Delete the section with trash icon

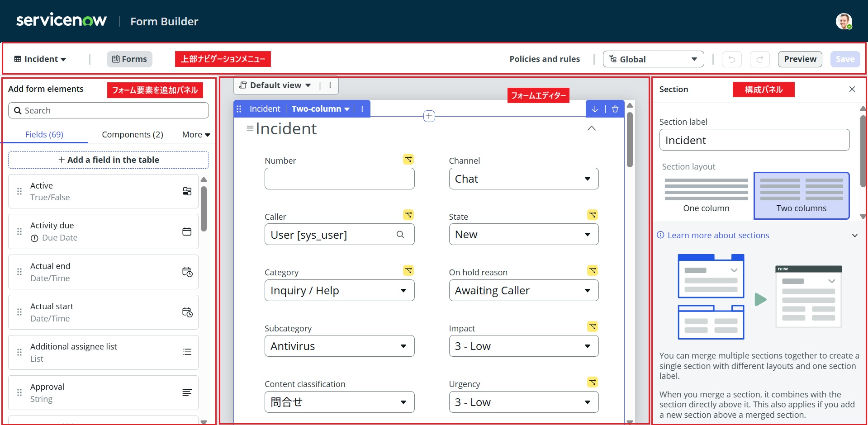click(615, 109)
